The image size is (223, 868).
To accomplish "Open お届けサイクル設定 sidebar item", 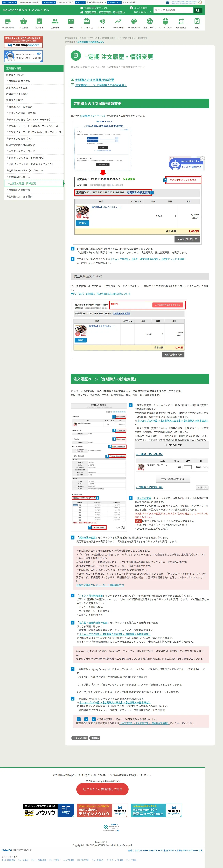I will click(34, 94).
